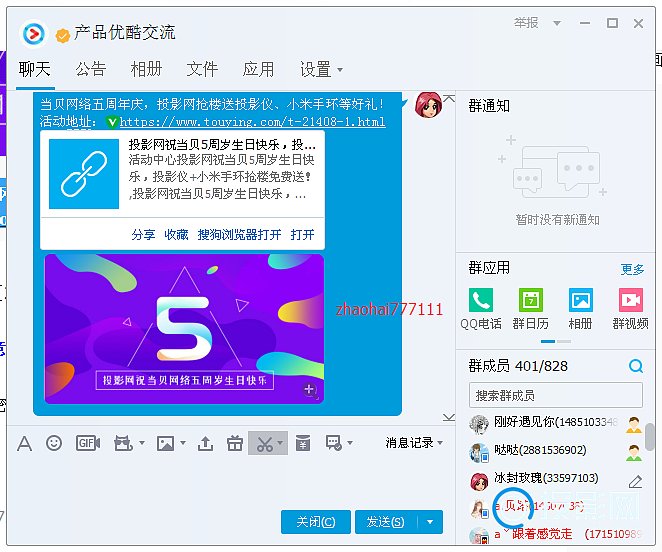This screenshot has height=552, width=662.
Task: Click the sender's red-haired avatar
Action: (x=428, y=105)
